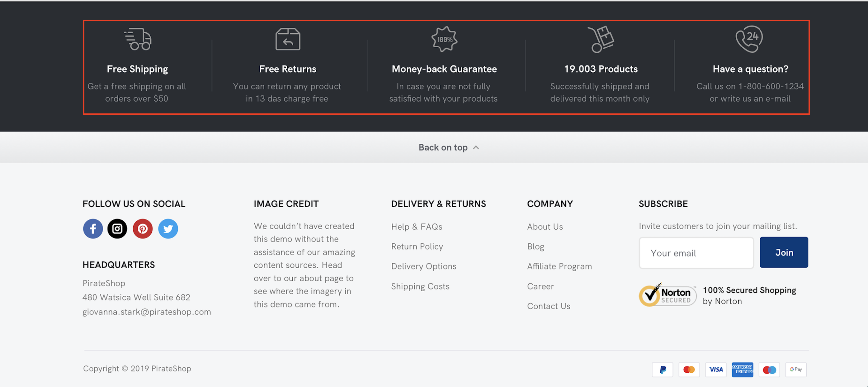Visit the Contact Us page
Viewport: 868px width, 387px height.
549,306
